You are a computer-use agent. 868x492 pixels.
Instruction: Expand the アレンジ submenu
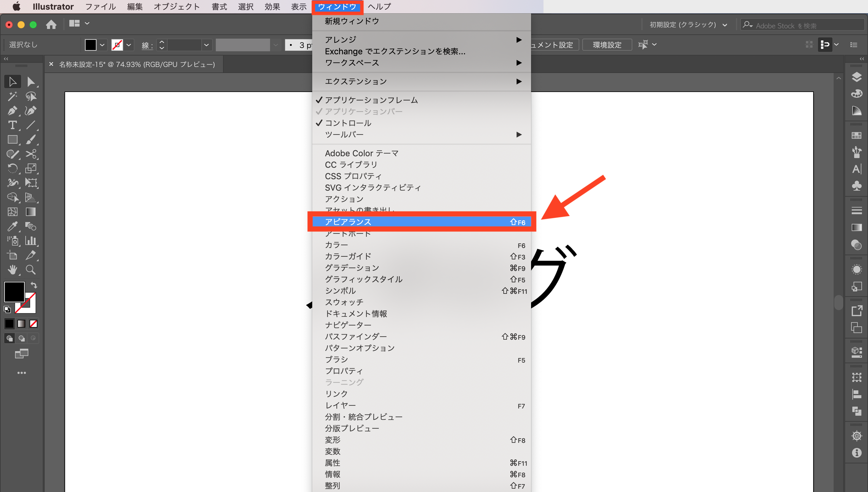click(421, 40)
